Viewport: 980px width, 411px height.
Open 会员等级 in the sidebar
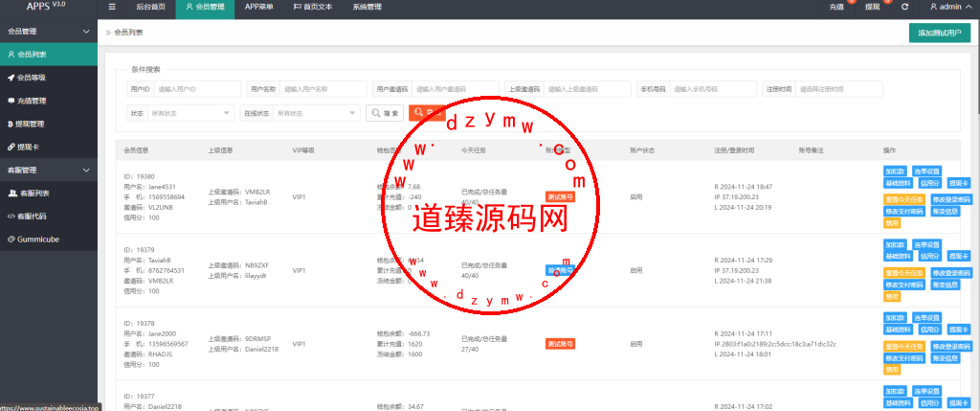pos(49,78)
